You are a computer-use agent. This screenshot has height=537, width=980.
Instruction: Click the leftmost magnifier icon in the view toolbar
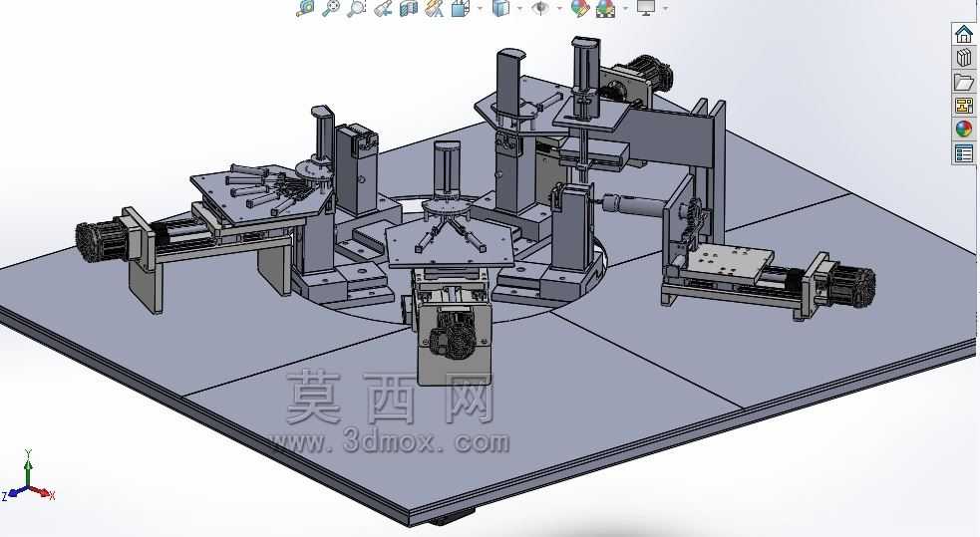305,8
